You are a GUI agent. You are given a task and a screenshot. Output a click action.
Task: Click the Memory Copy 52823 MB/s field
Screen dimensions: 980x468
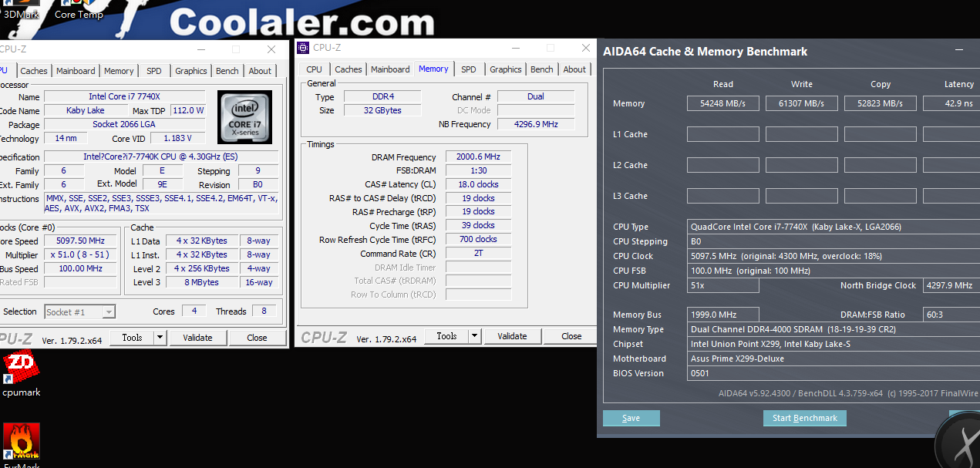click(x=881, y=103)
